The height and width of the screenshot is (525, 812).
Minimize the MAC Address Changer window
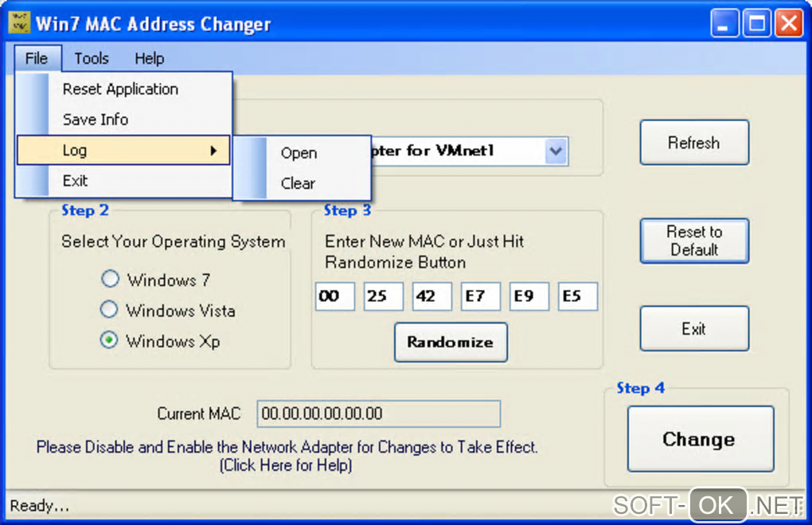[x=724, y=23]
